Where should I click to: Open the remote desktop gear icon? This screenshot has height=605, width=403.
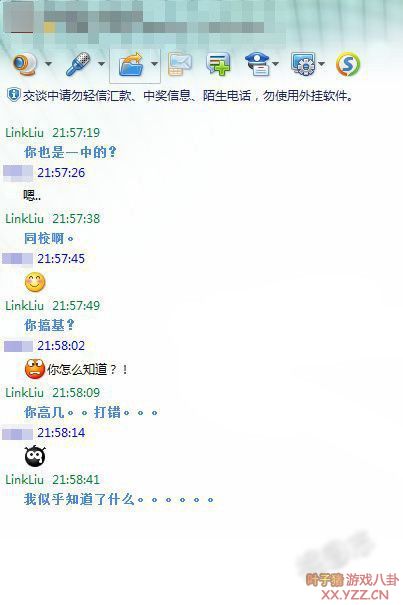coord(303,64)
